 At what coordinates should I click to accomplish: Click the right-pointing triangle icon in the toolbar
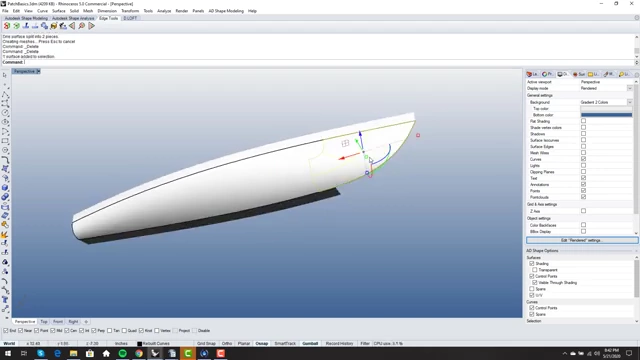(91, 26)
